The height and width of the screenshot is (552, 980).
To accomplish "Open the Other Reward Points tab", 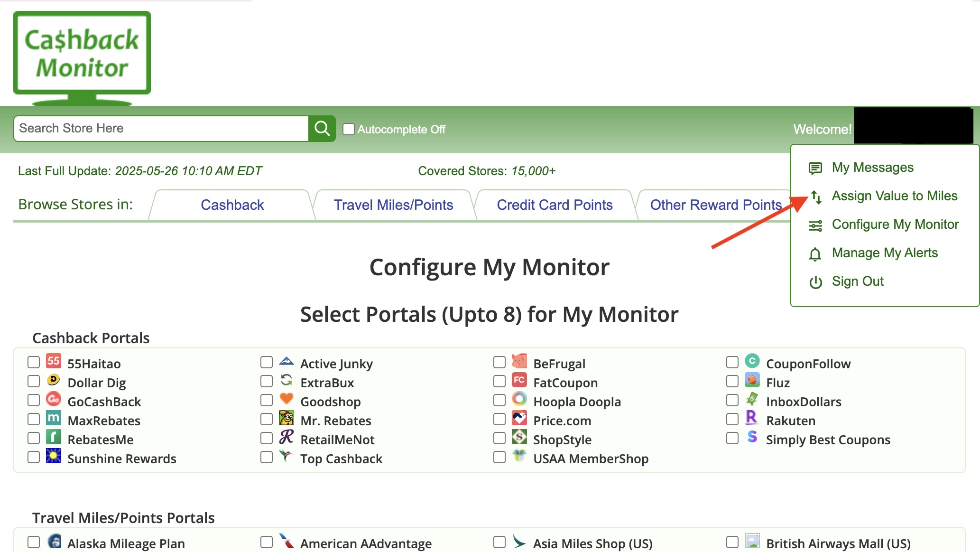I will pos(715,205).
